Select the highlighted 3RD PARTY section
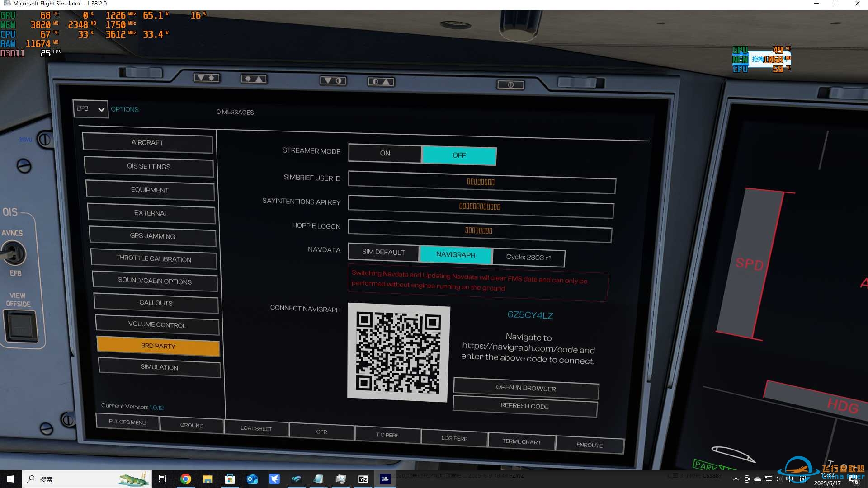This screenshot has width=868, height=488. [x=158, y=346]
